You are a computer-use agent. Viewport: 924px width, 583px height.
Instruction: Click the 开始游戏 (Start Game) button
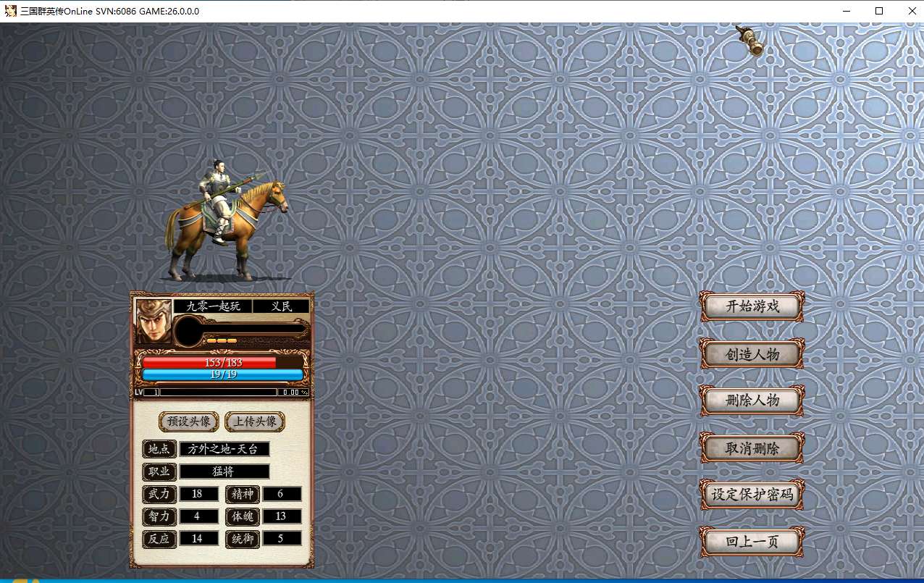pyautogui.click(x=752, y=306)
